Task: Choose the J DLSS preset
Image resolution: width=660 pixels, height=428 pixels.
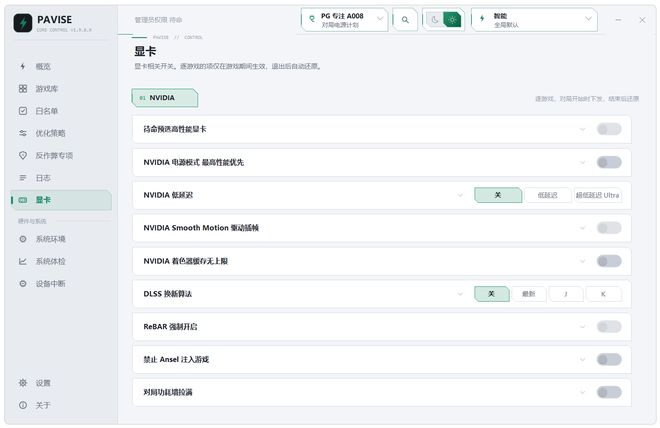Action: [x=566, y=294]
